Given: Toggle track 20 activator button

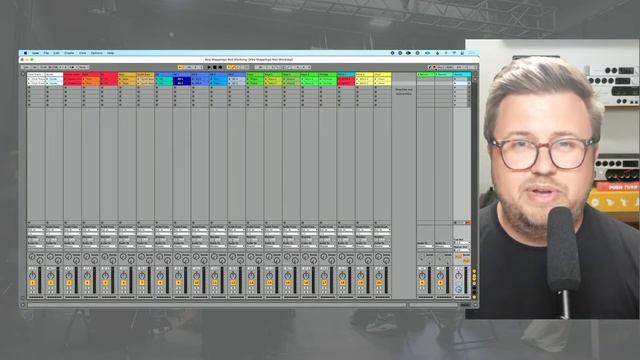Looking at the screenshot, I should [379, 282].
